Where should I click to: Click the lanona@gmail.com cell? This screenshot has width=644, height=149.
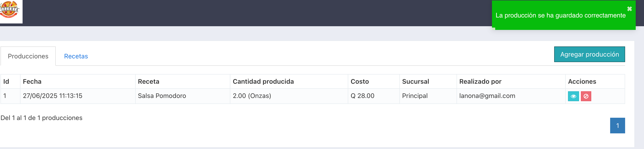tap(511, 96)
